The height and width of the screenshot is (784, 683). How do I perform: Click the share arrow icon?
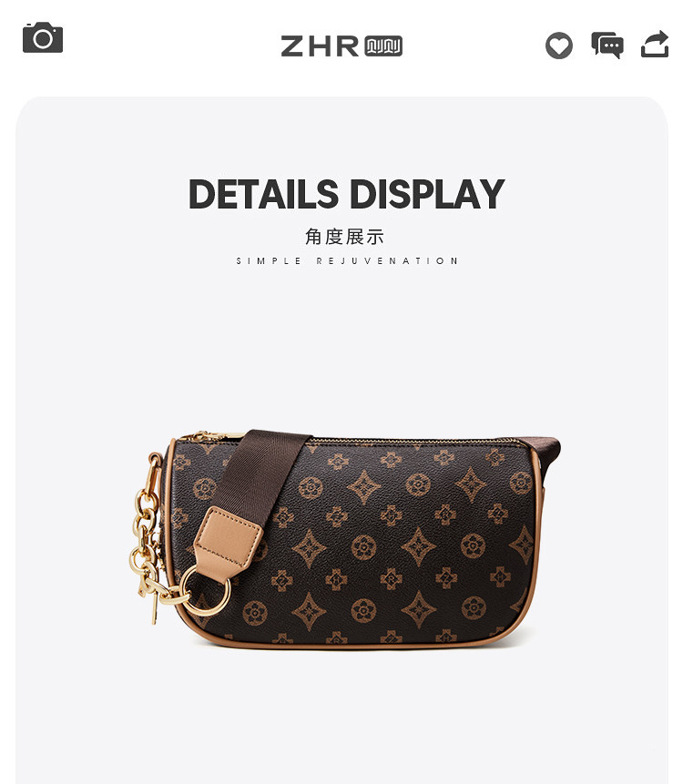(655, 44)
